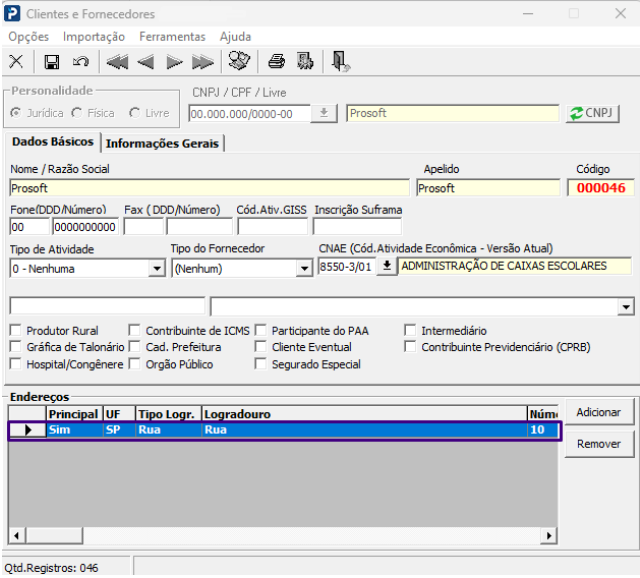Viewport: 640px width, 578px height.
Task: Click the Endereços horizontal scrollbar thumb
Action: (x=54, y=536)
